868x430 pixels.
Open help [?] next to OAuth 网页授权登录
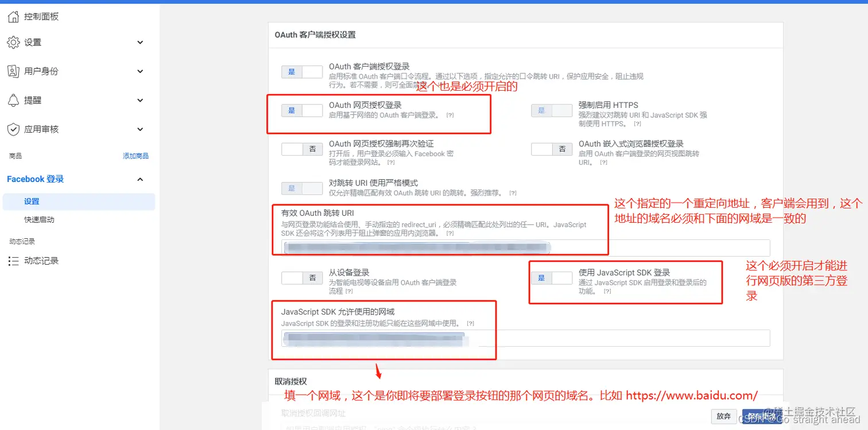(x=450, y=115)
